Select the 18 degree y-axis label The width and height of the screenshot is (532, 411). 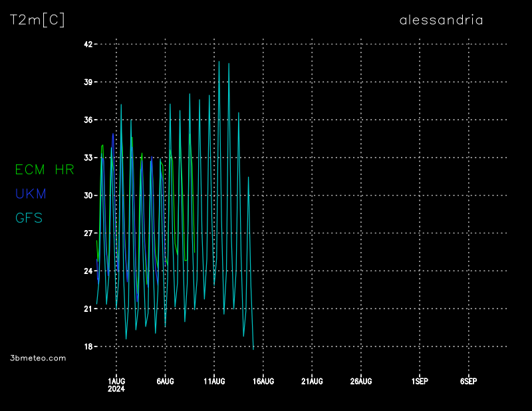(86, 346)
